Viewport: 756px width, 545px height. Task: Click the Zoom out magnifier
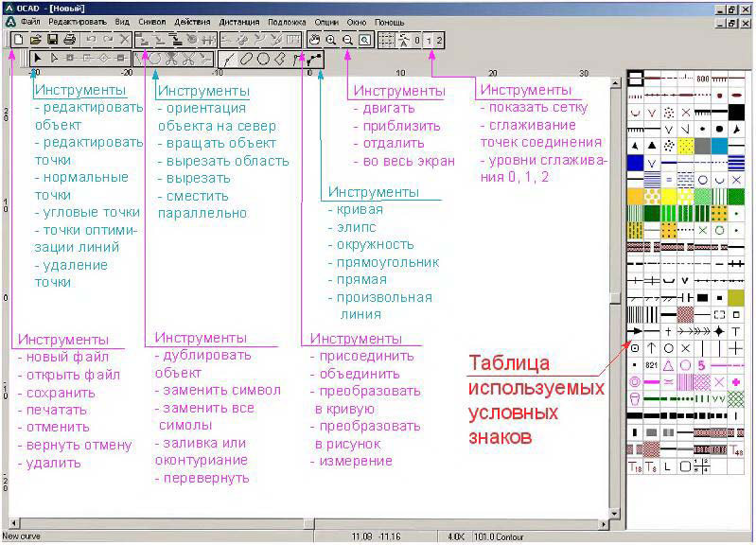(348, 40)
